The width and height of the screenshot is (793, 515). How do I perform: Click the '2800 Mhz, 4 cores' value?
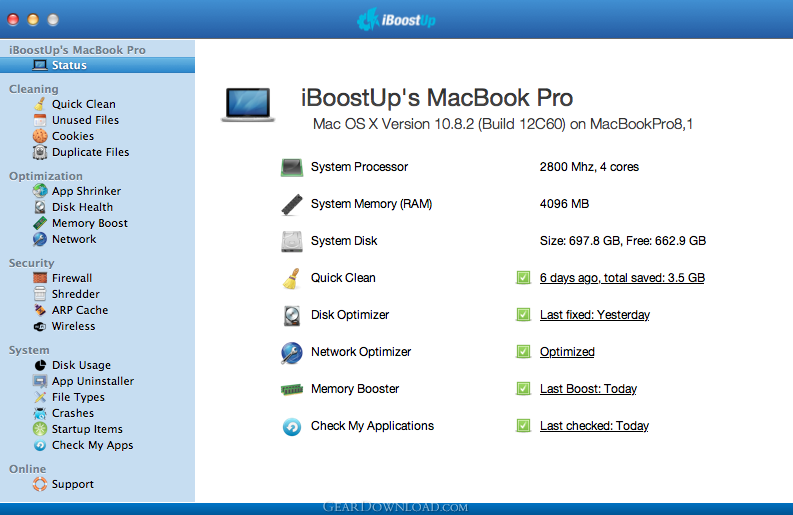coord(589,167)
